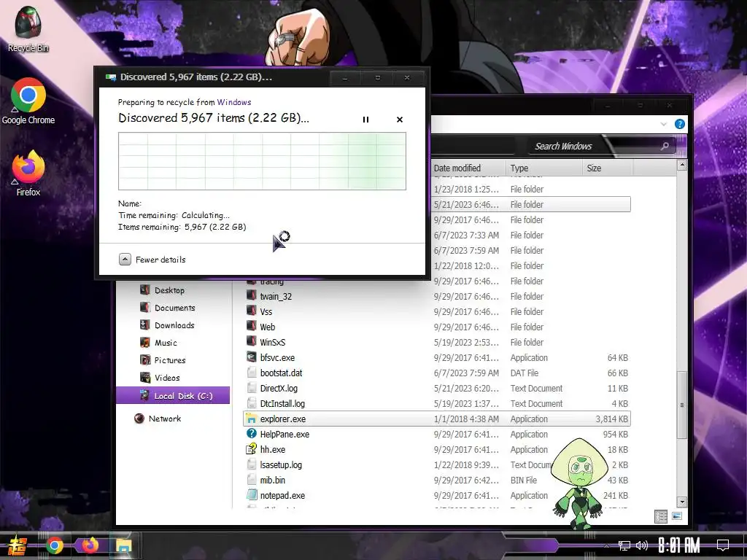Viewport: 747px width, 560px height.
Task: Open the Recycle Bin desktop icon
Action: (28, 28)
